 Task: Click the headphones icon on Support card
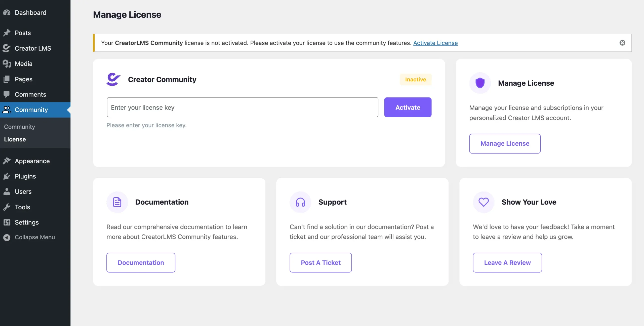point(300,202)
